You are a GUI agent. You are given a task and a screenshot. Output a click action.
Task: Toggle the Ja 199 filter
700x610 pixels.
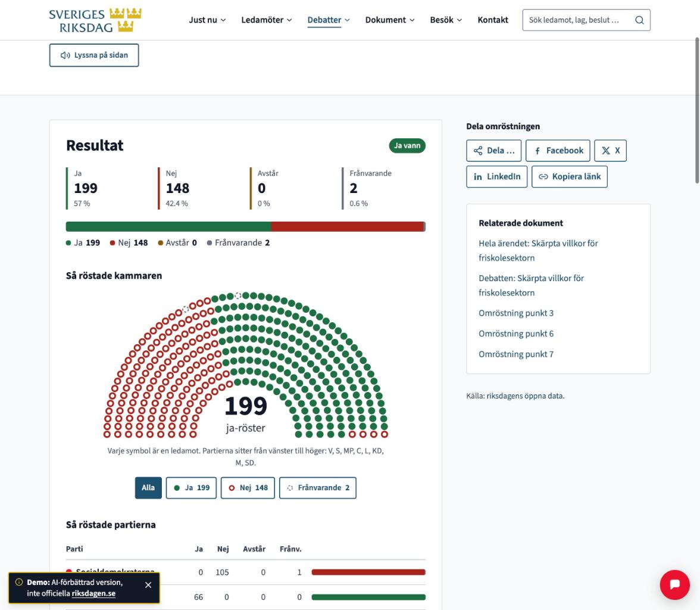coord(191,488)
